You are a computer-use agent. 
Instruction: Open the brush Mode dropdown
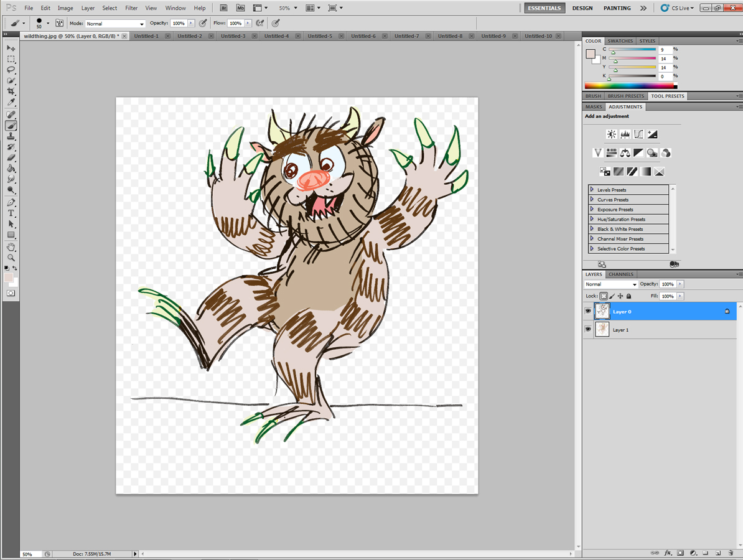[115, 23]
